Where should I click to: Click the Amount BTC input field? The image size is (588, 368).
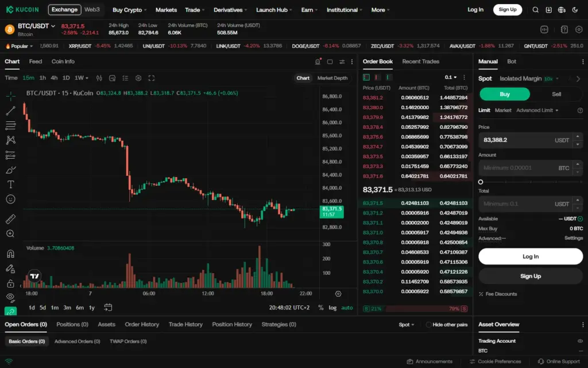tap(525, 168)
